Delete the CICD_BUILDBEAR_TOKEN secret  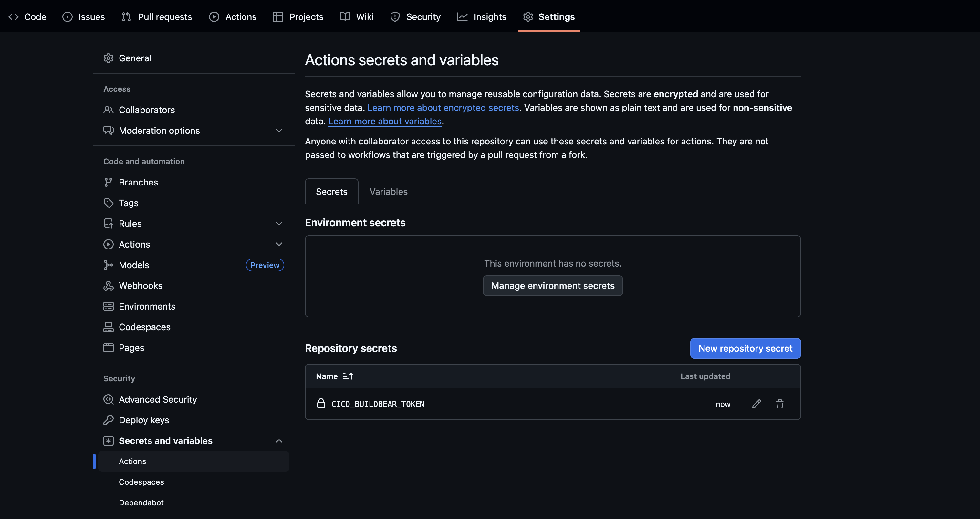click(779, 404)
